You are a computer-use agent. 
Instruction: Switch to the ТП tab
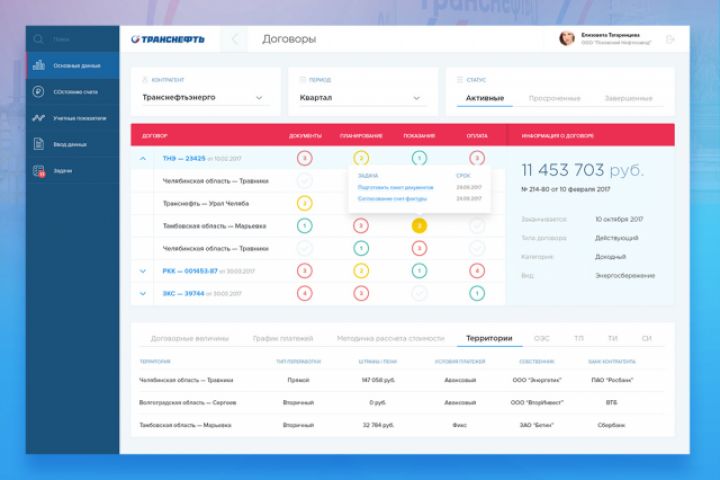[579, 339]
